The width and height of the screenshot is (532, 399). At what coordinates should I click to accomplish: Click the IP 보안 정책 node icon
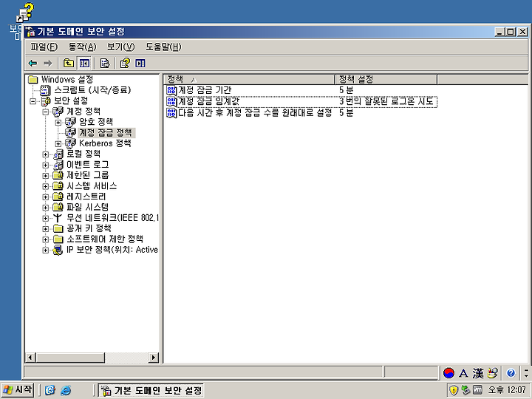tap(58, 250)
